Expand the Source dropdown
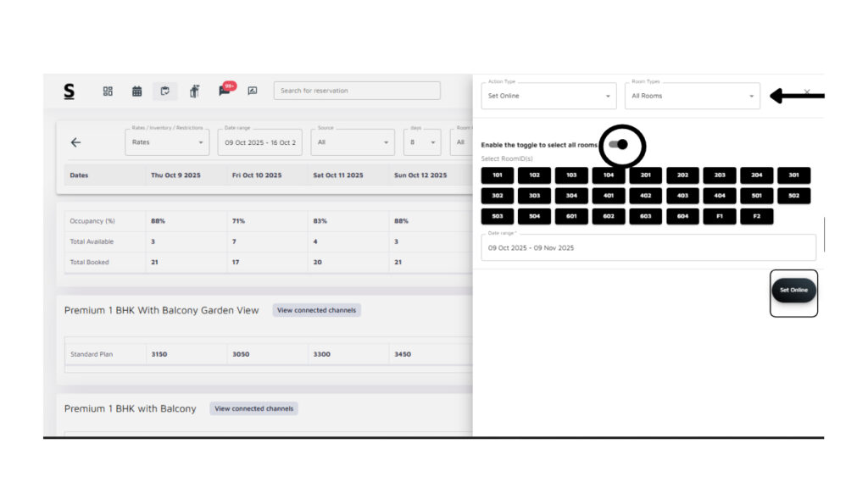 coord(352,142)
